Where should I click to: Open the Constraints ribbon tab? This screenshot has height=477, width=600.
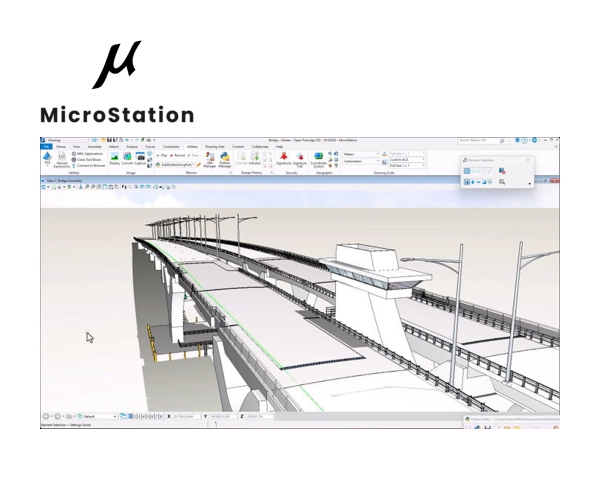[x=171, y=147]
